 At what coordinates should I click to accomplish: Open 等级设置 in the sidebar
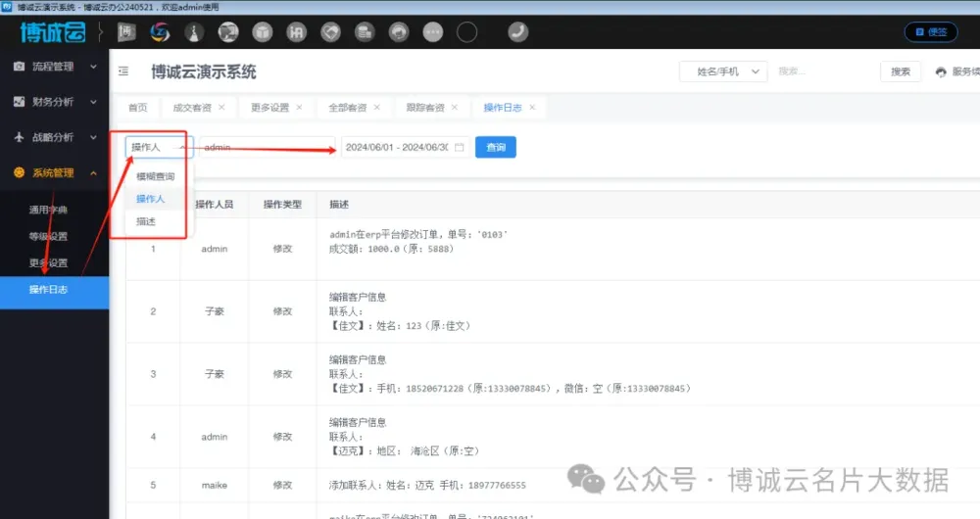click(x=48, y=236)
